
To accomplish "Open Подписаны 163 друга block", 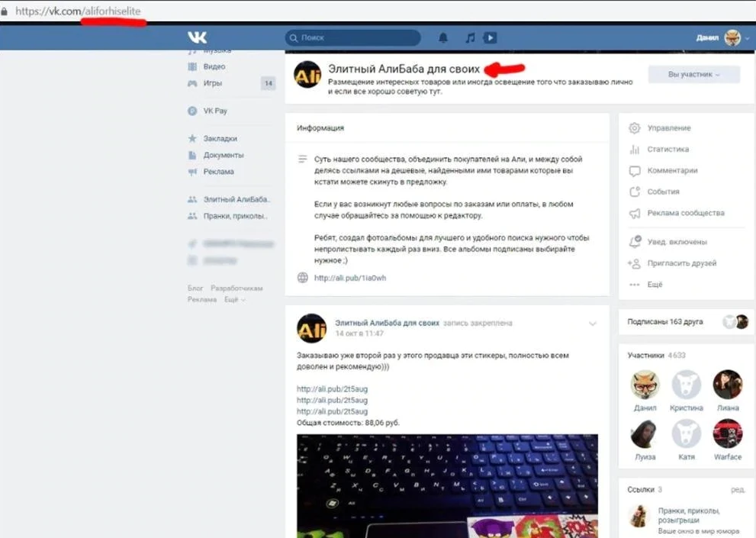I will (x=686, y=321).
